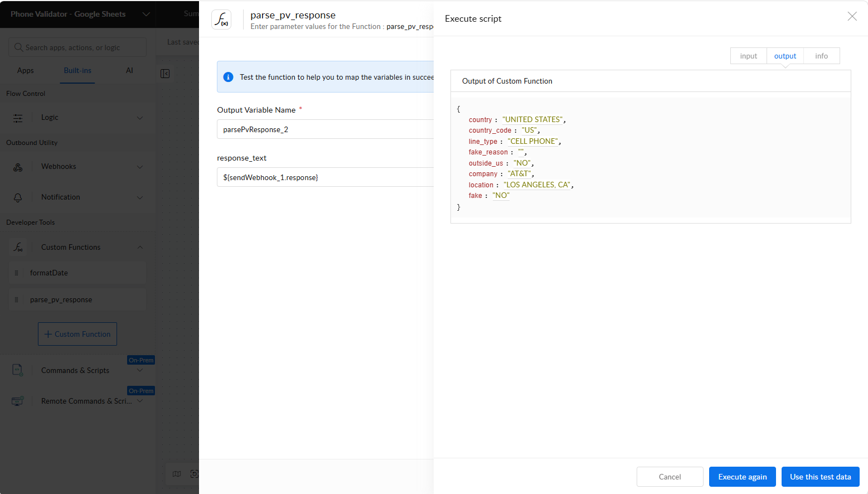Switch to the input tab
This screenshot has width=868, height=494.
tap(749, 56)
